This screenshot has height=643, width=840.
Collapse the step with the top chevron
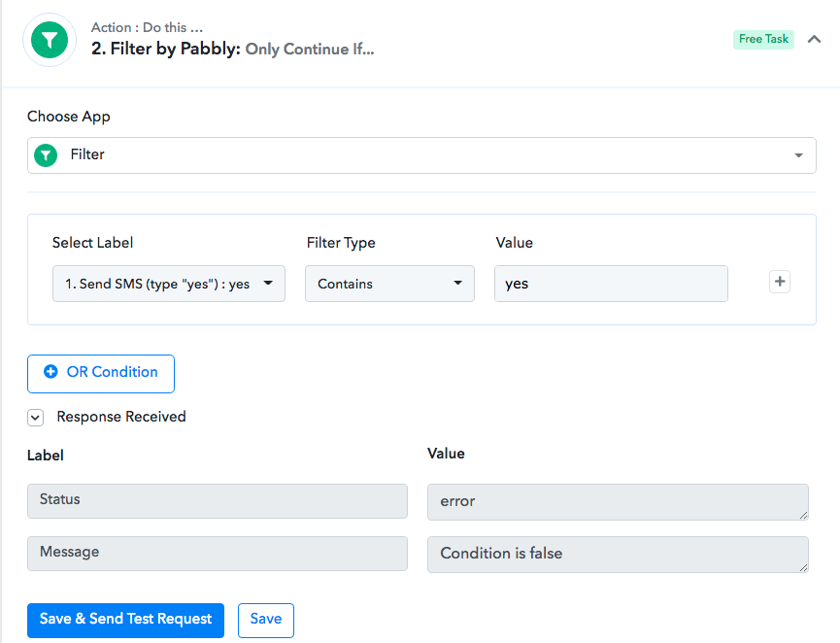(815, 39)
